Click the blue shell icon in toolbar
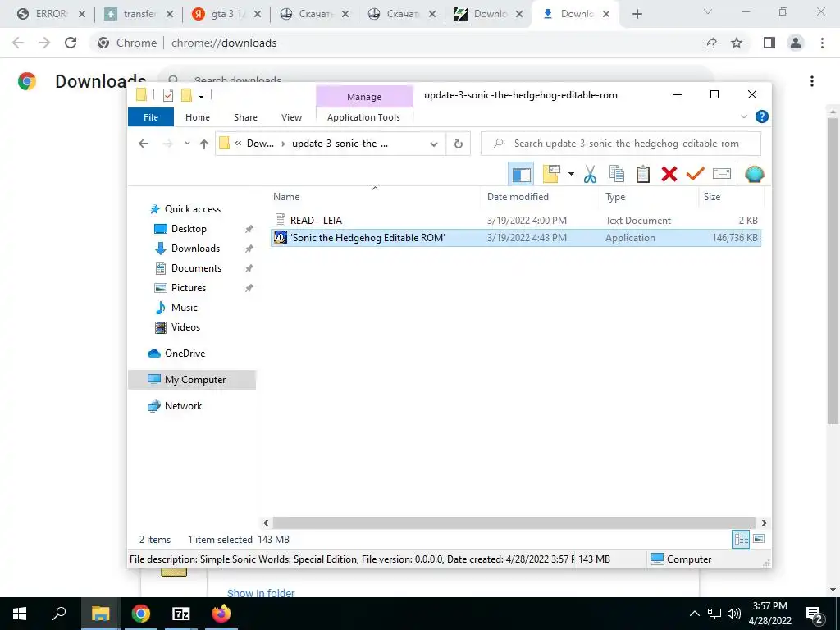This screenshot has width=840, height=630. point(755,174)
